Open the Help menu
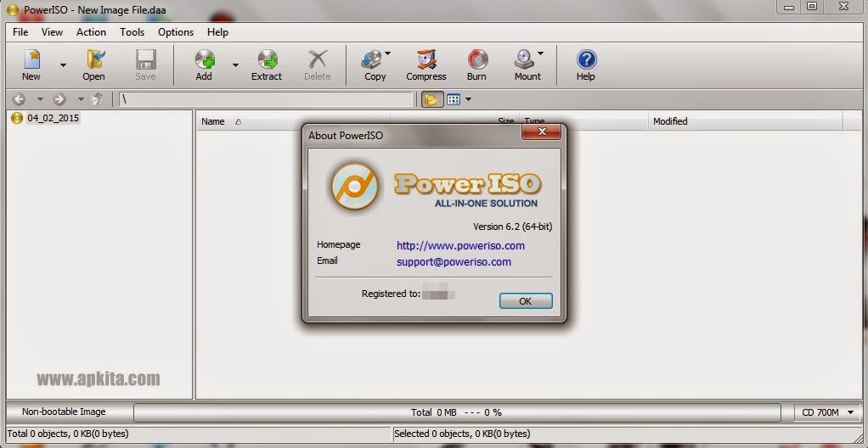Screen dimensions: 868x448 pyautogui.click(x=217, y=32)
